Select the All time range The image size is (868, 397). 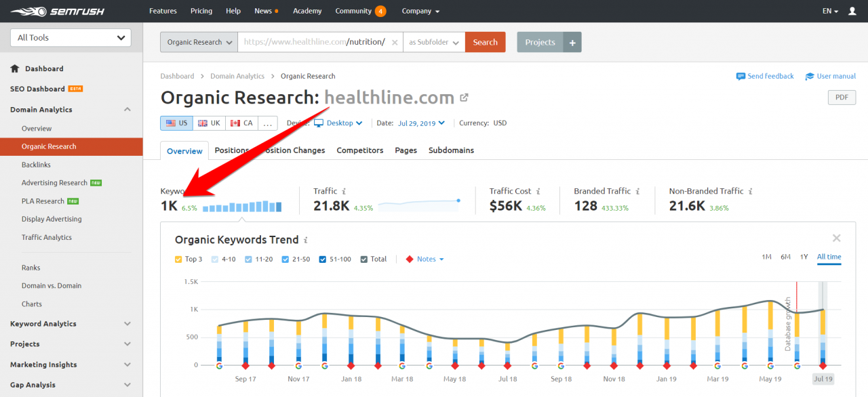tap(829, 257)
